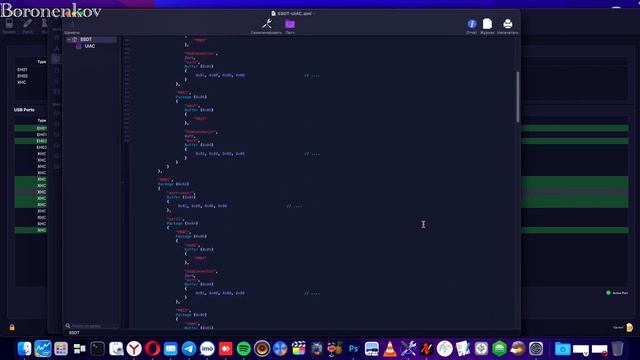The image size is (640, 360).
Task: Click the code editor vertical scrollbar
Action: click(518, 97)
